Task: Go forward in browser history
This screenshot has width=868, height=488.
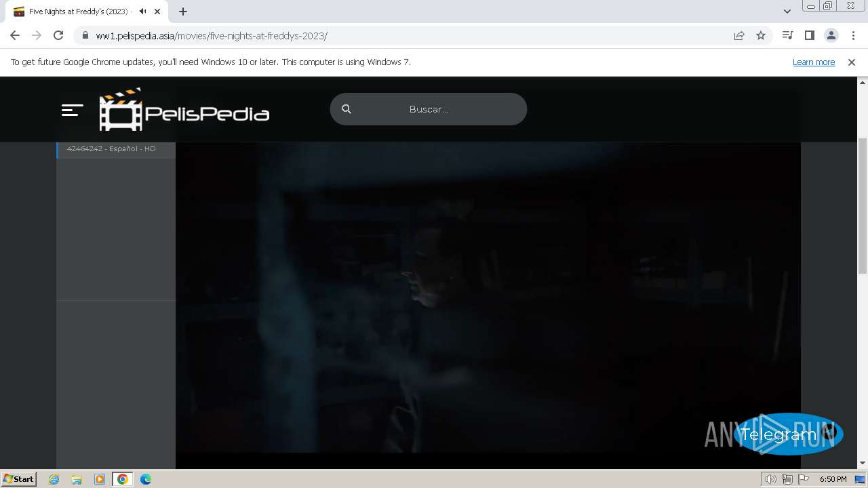Action: 37,35
